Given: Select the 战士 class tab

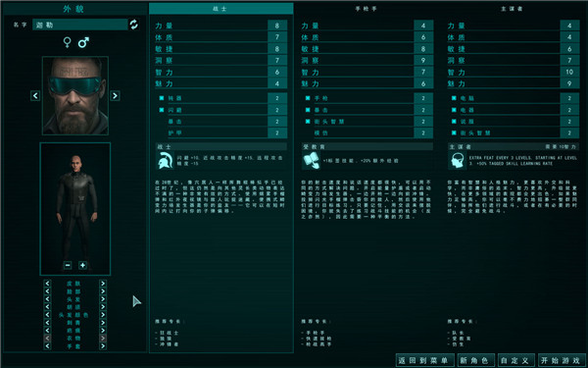Looking at the screenshot, I should (220, 8).
